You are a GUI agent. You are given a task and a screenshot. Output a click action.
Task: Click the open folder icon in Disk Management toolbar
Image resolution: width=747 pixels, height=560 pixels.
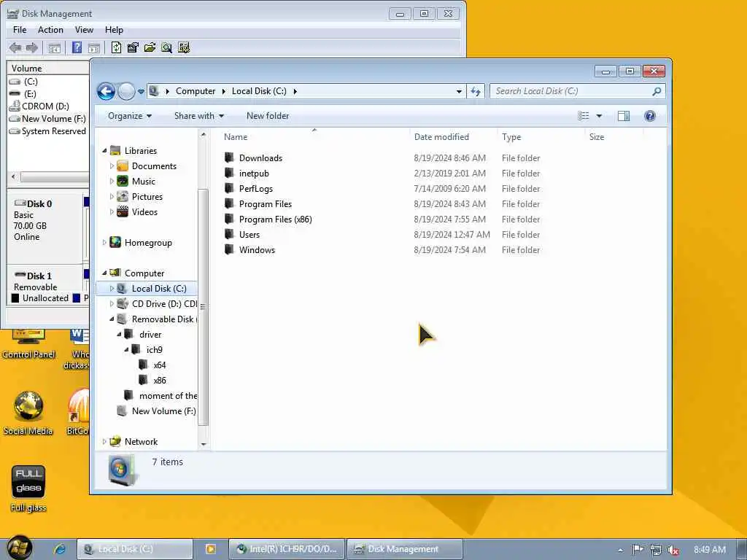pyautogui.click(x=150, y=47)
